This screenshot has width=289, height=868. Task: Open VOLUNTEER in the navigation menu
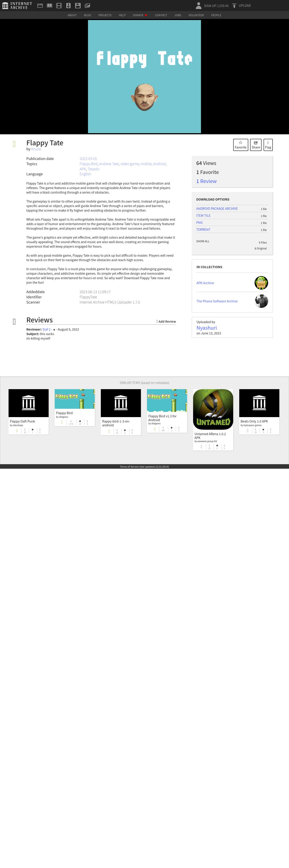click(x=196, y=15)
